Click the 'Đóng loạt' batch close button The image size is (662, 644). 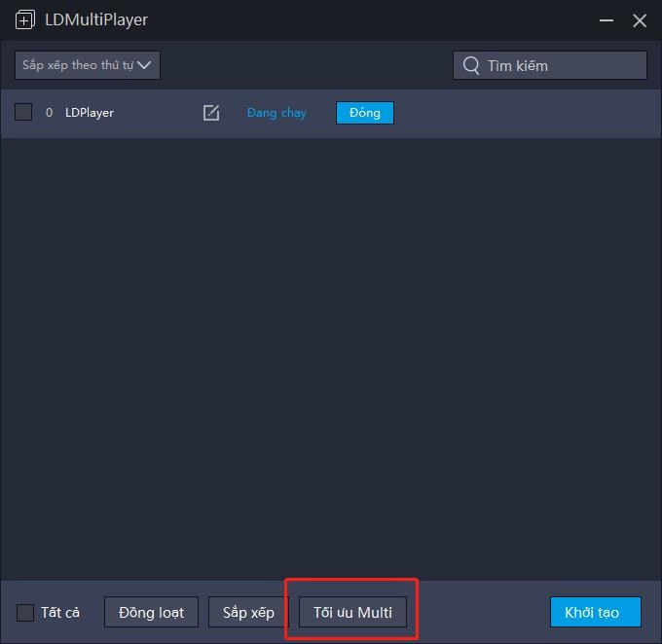151,613
